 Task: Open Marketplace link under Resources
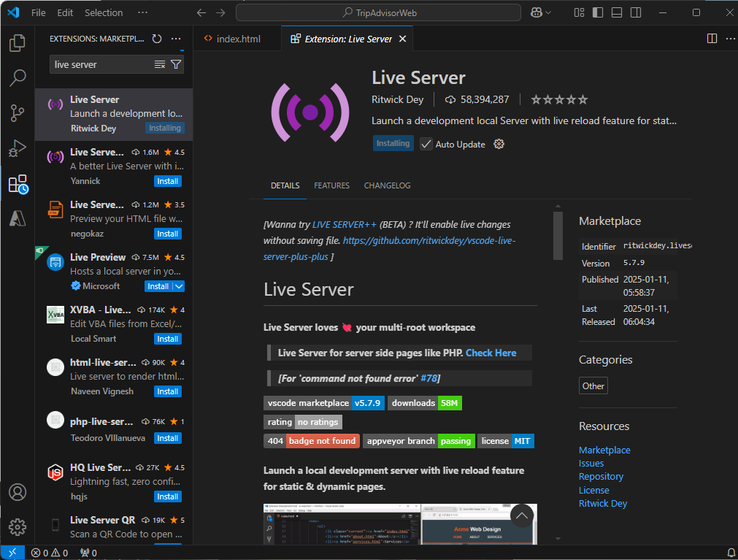[x=604, y=450]
